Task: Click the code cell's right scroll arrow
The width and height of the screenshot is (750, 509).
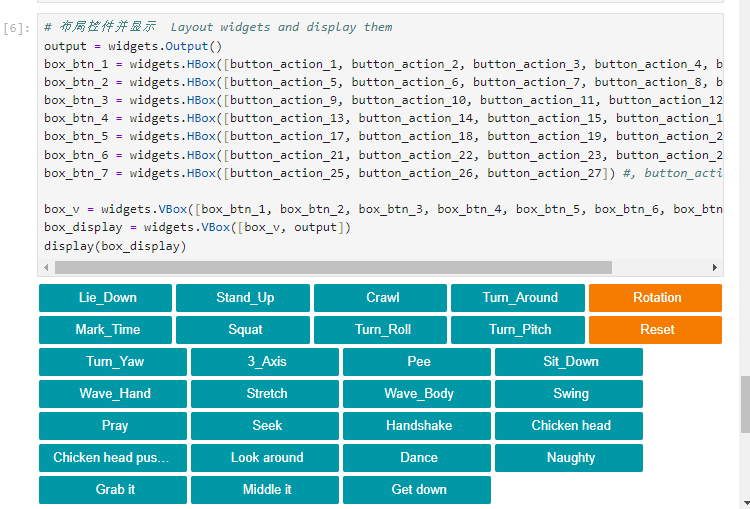Action: (x=715, y=267)
